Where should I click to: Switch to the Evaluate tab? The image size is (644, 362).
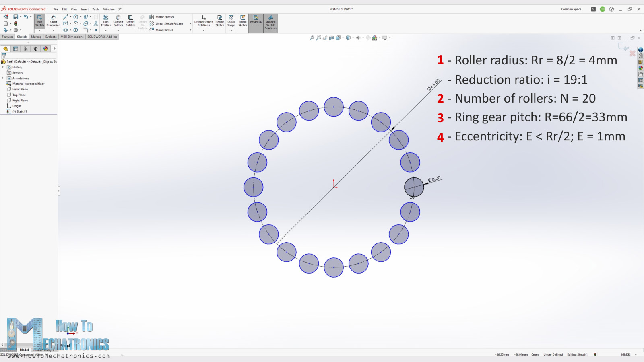(x=51, y=37)
